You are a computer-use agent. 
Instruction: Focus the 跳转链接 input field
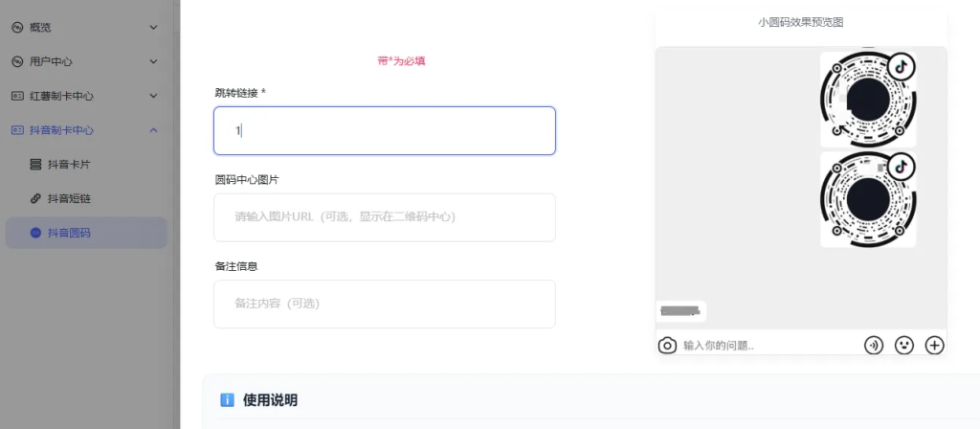click(385, 130)
